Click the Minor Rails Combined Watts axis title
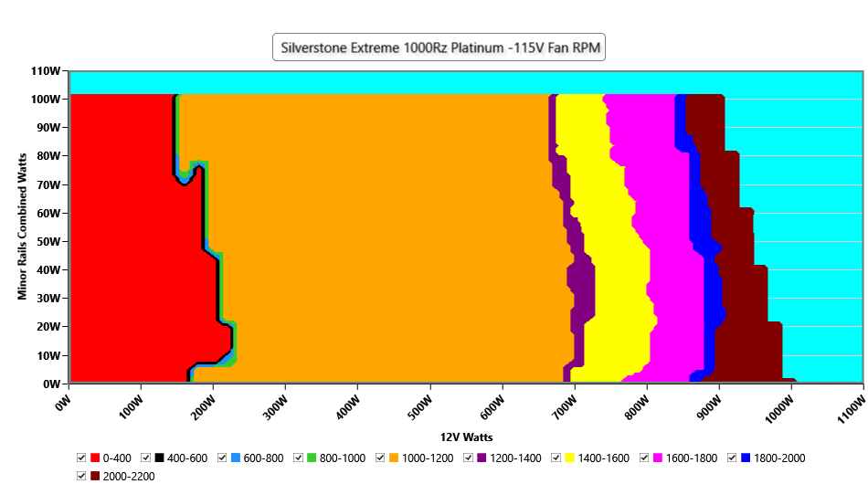This screenshot has width=868, height=484. pos(22,226)
